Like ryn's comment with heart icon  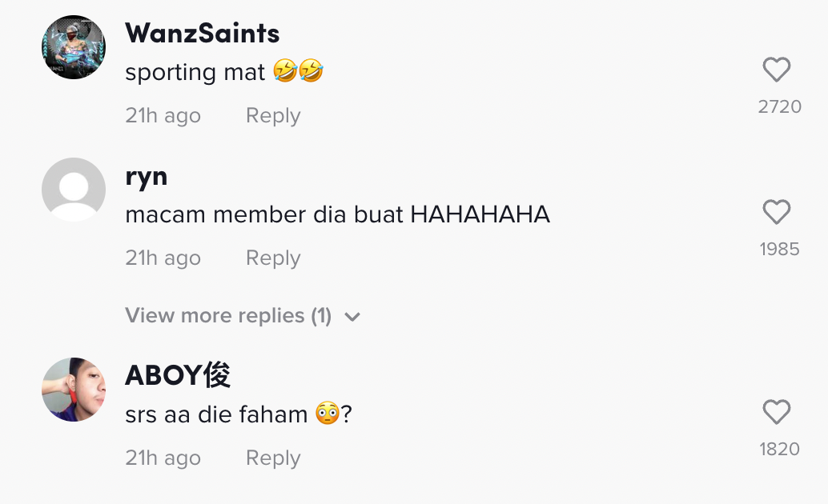click(x=777, y=213)
